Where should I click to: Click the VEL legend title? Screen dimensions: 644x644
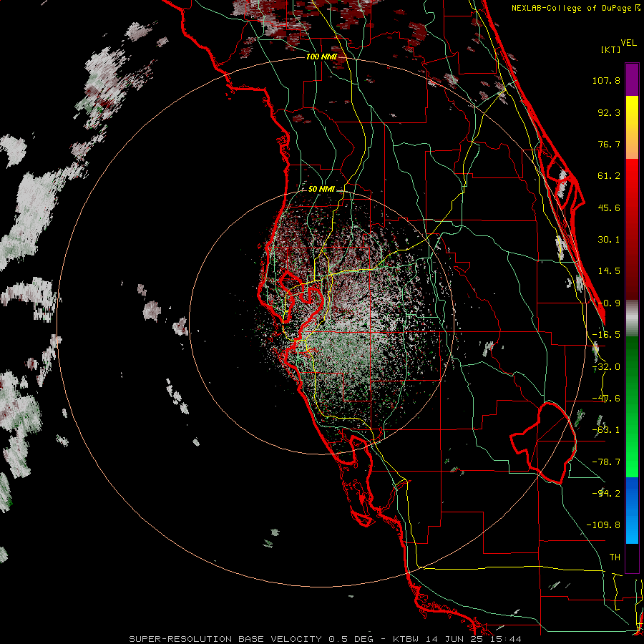click(628, 43)
